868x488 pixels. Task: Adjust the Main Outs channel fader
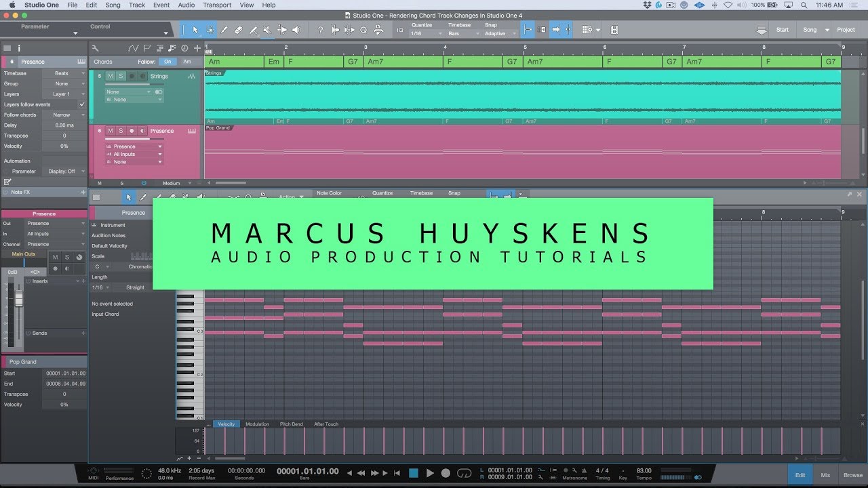(19, 298)
